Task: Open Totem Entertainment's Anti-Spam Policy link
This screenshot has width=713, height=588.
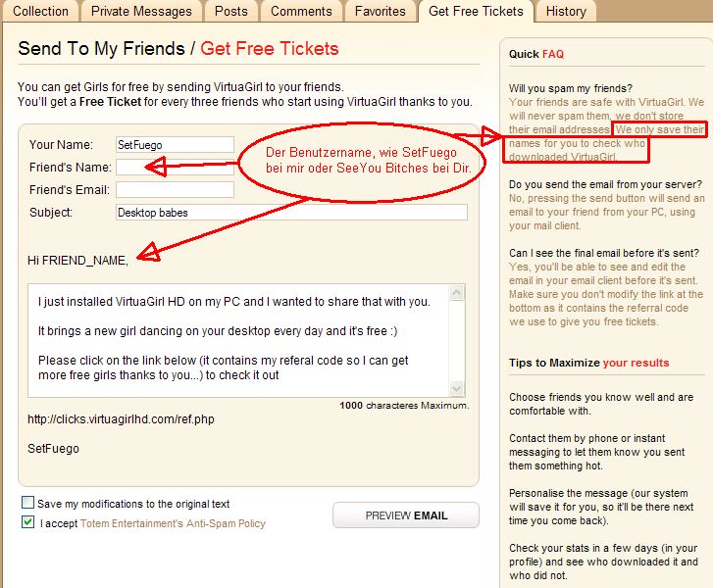Action: click(x=173, y=523)
